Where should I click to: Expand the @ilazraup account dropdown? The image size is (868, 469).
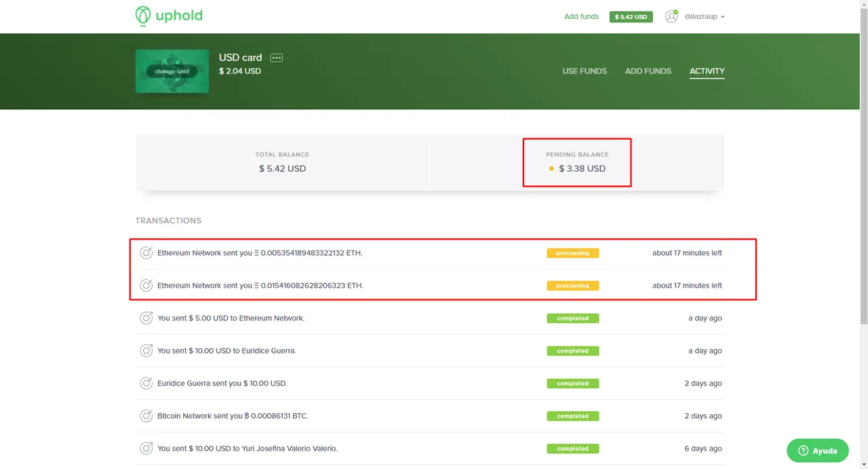coord(705,16)
